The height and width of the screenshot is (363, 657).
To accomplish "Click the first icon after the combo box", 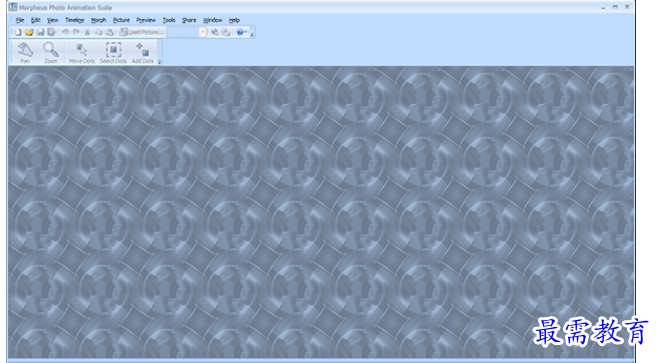I will (215, 32).
